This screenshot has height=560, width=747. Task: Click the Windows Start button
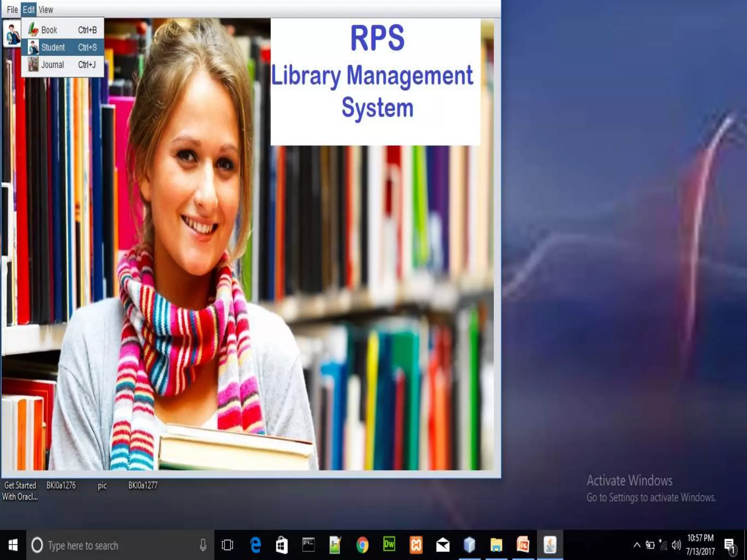pyautogui.click(x=13, y=545)
